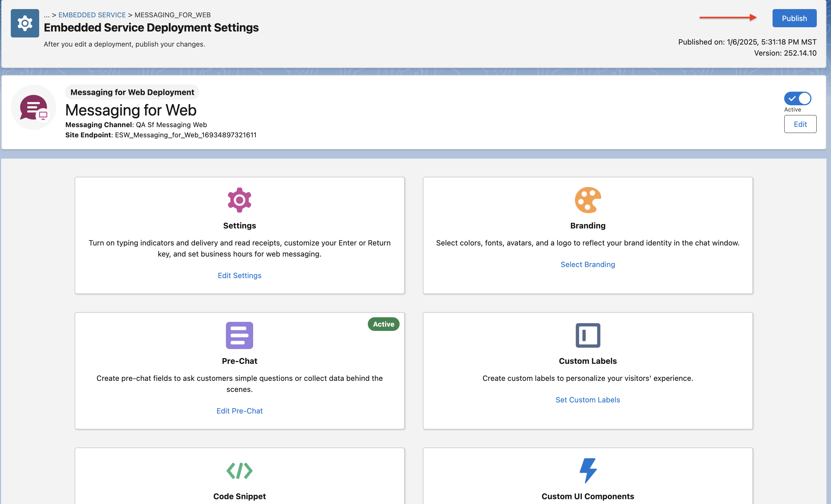Image resolution: width=831 pixels, height=504 pixels.
Task: Click the Custom UI Components heading
Action: [x=587, y=496]
